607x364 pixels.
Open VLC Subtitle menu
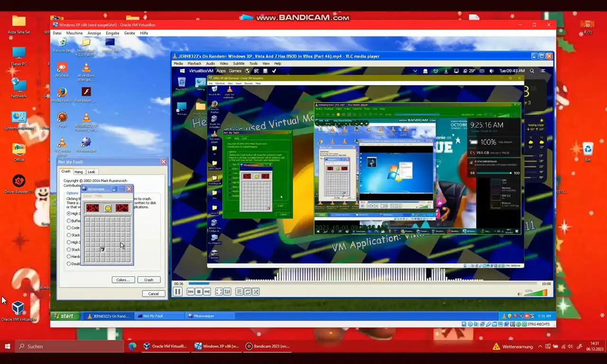click(239, 64)
